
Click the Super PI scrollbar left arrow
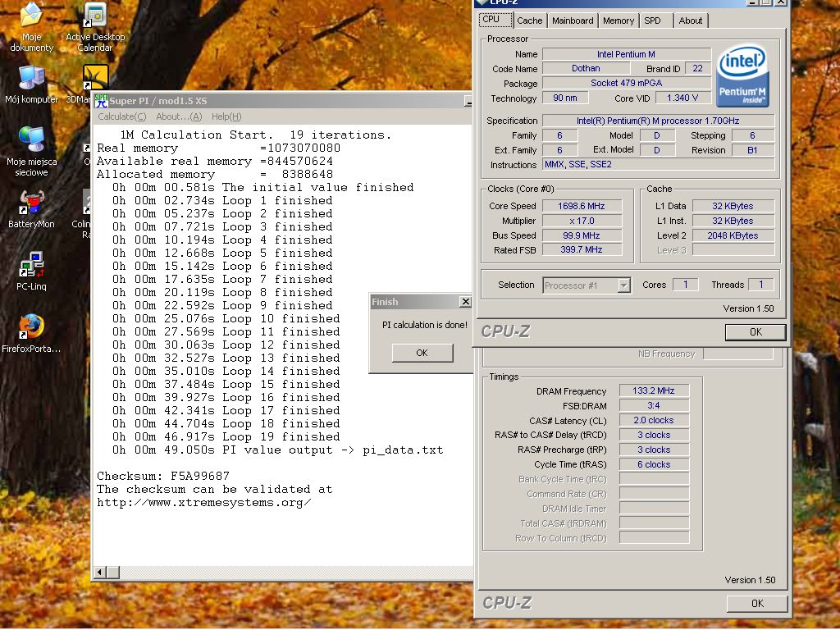pyautogui.click(x=101, y=572)
